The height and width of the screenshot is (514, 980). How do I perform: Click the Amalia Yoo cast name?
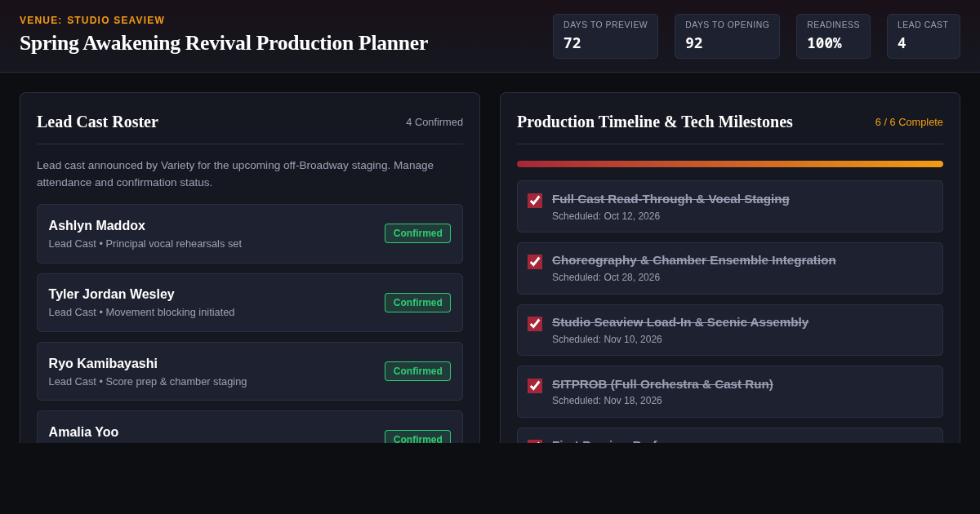(83, 432)
